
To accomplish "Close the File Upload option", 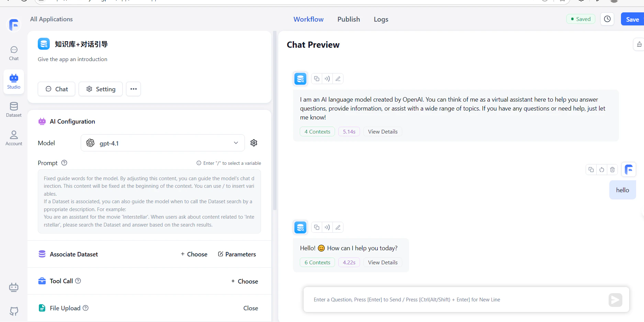I will tap(250, 308).
